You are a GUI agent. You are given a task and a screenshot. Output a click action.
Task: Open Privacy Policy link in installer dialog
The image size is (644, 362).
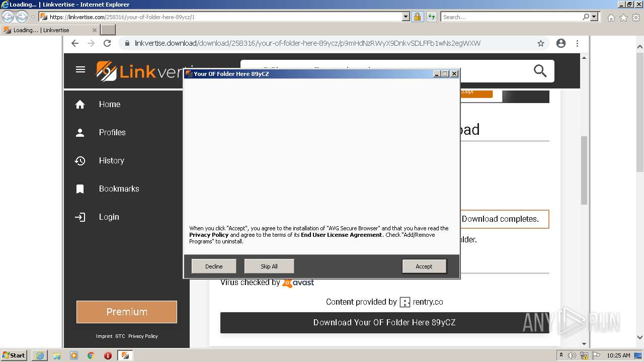pos(209,235)
